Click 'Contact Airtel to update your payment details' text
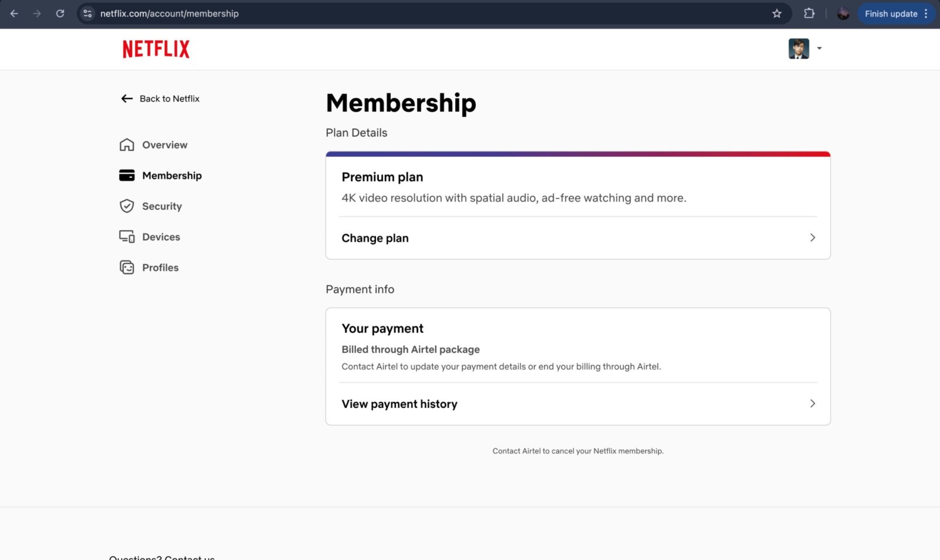This screenshot has height=560, width=940. (502, 366)
